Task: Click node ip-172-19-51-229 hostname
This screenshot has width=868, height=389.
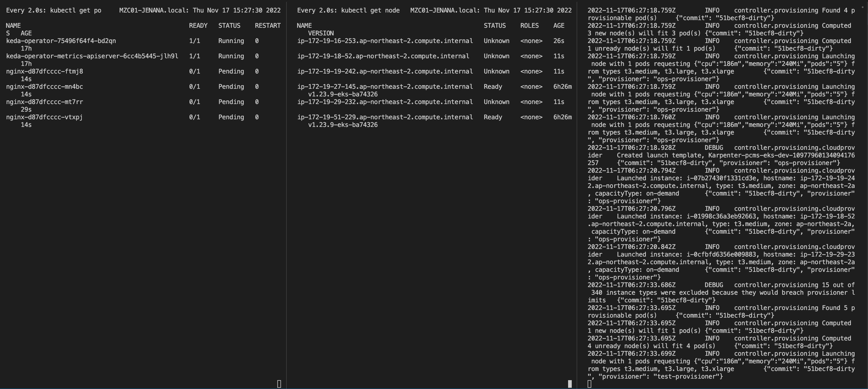Action: click(385, 117)
